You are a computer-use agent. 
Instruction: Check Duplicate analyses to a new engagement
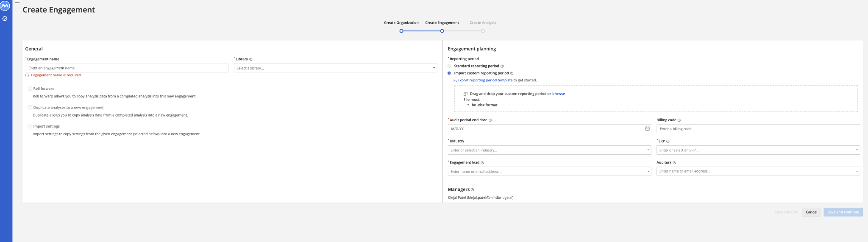click(30, 107)
